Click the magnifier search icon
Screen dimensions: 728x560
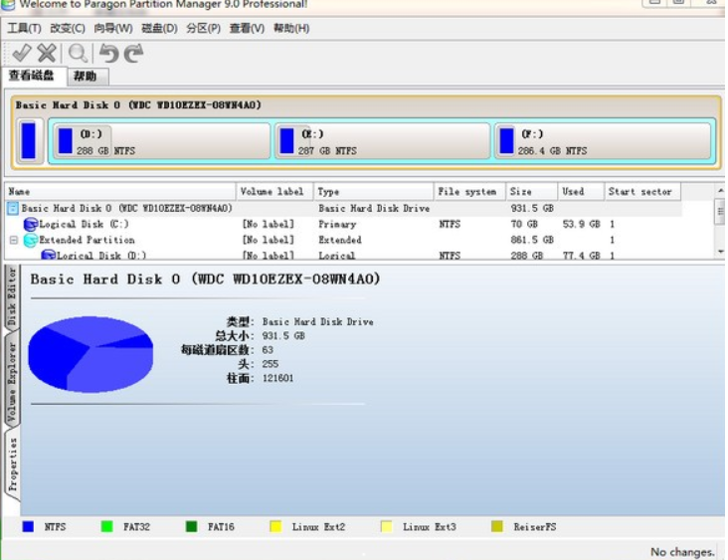(78, 53)
